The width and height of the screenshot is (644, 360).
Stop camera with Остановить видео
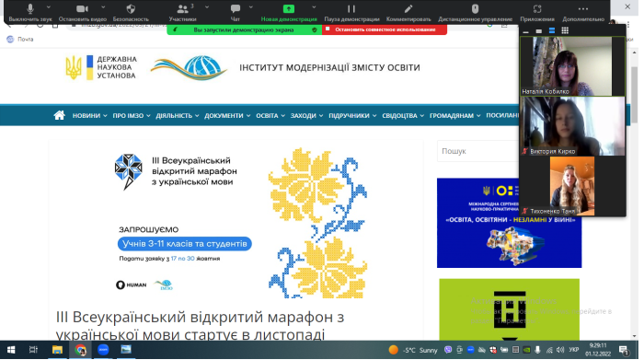point(82,12)
